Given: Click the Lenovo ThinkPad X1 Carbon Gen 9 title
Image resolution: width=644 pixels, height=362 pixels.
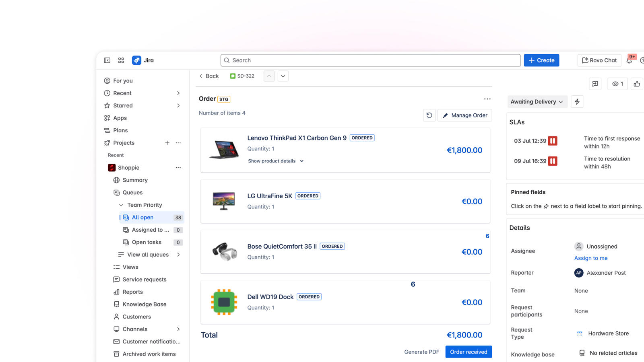Looking at the screenshot, I should coord(297,138).
